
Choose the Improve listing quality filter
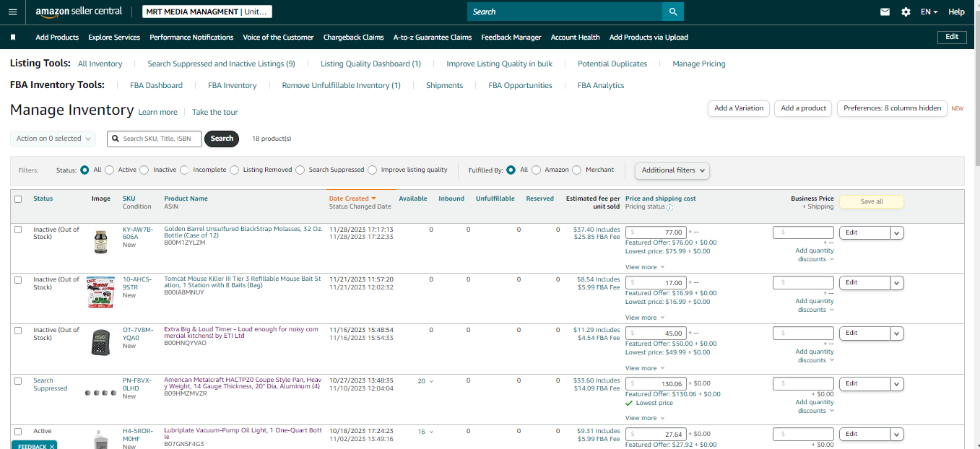point(373,170)
